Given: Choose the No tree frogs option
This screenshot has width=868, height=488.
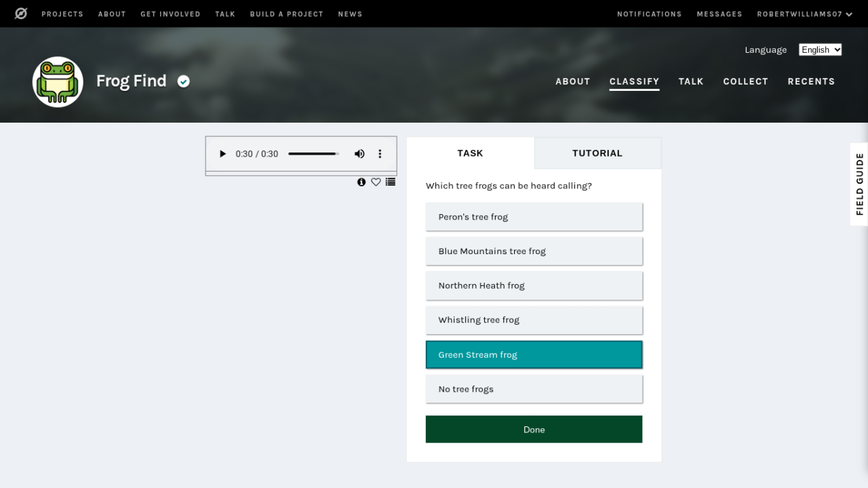Looking at the screenshot, I should pos(534,389).
